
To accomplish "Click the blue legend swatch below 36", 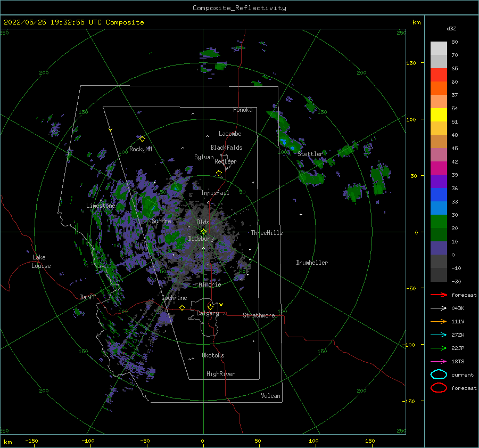I will (x=439, y=194).
